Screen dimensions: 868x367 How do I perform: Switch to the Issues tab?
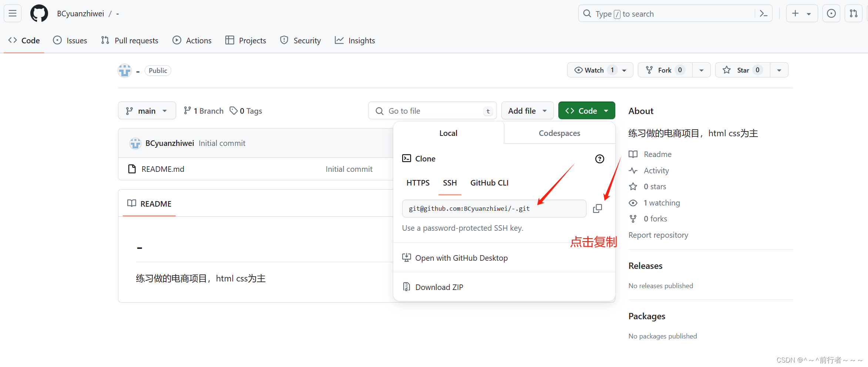[x=70, y=40]
